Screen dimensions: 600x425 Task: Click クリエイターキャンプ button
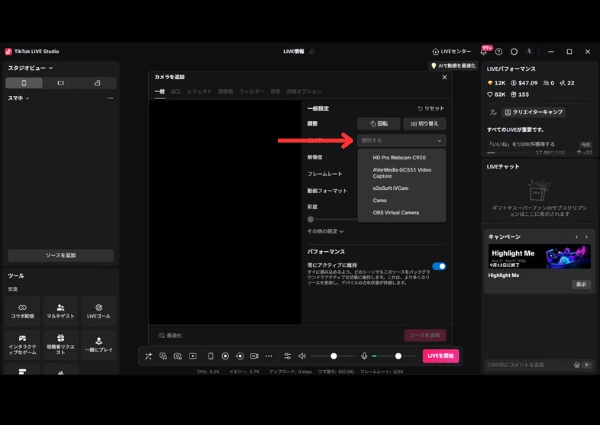(533, 112)
